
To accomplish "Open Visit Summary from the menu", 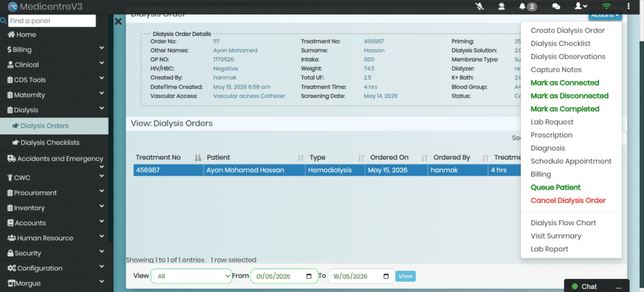I will click(x=556, y=236).
